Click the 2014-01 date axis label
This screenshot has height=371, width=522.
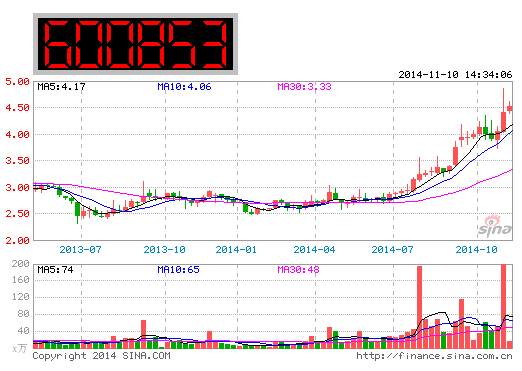pos(236,249)
